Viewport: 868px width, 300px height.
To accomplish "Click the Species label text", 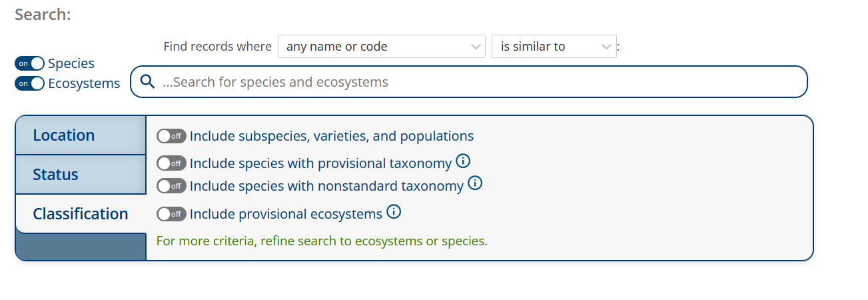I will pos(71,63).
